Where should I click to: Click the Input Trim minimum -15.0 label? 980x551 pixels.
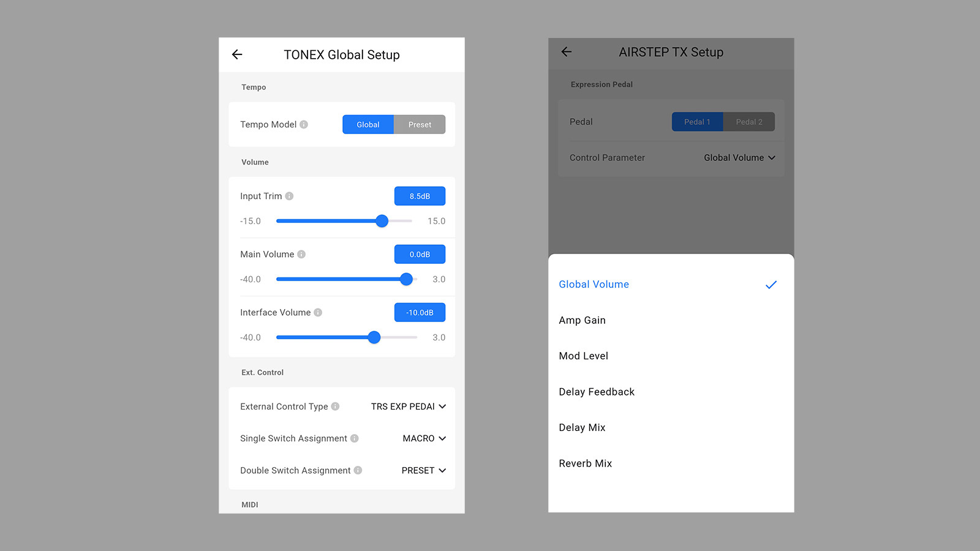click(x=251, y=221)
